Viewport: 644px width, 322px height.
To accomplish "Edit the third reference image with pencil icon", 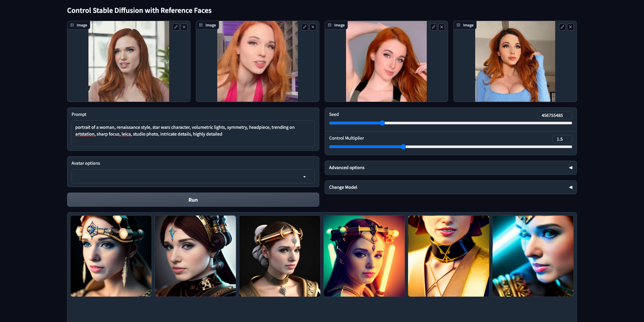I will (434, 27).
